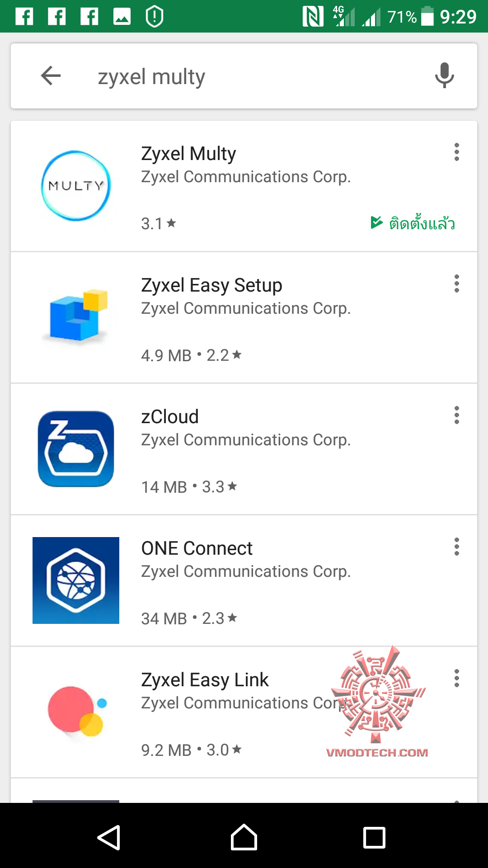Tap the ONE Connect app icon
Viewport: 488px width, 868px height.
tap(76, 580)
